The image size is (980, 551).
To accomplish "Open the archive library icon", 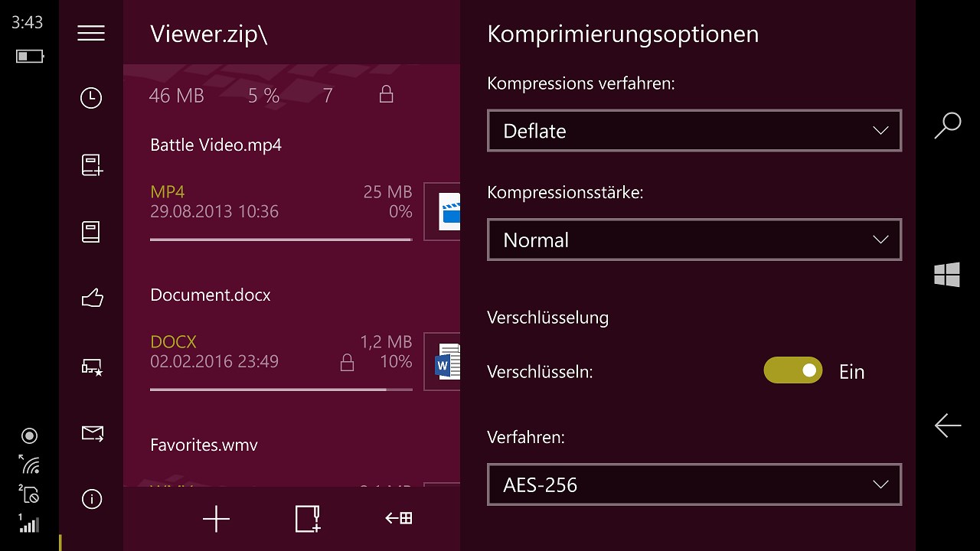I will (91, 231).
